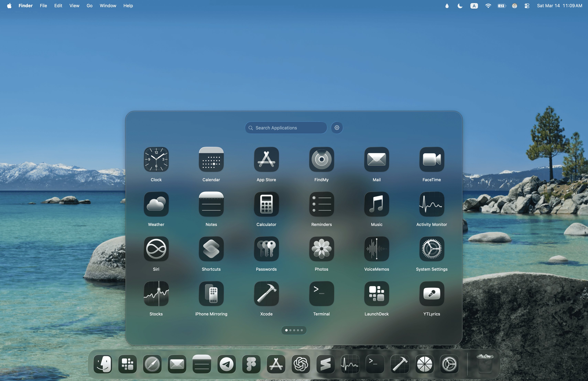
Task: Launch the Stocks app
Action: pyautogui.click(x=156, y=294)
